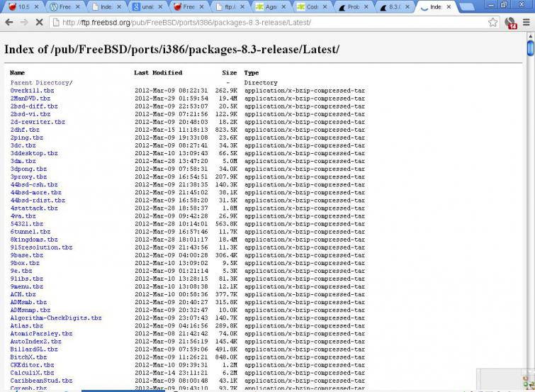The height and width of the screenshot is (392, 535).
Task: Open the 54321.tbz link
Action: [27, 224]
